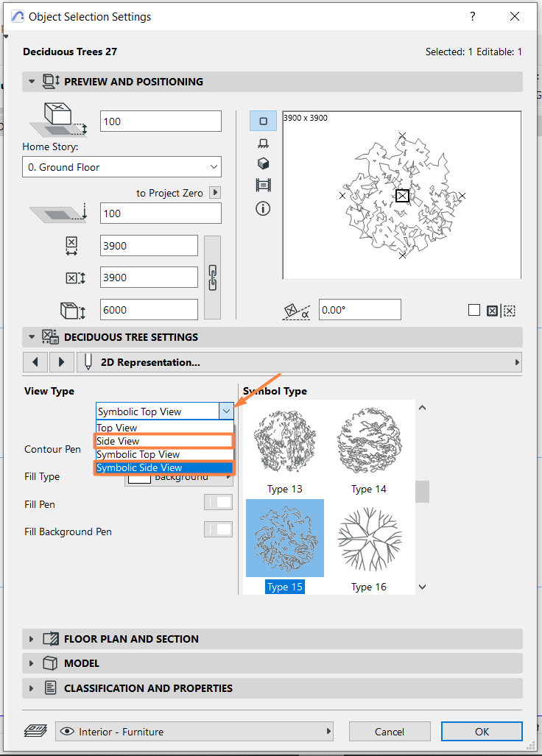This screenshot has height=756, width=542.
Task: Go to previous settings page arrow
Action: [35, 362]
